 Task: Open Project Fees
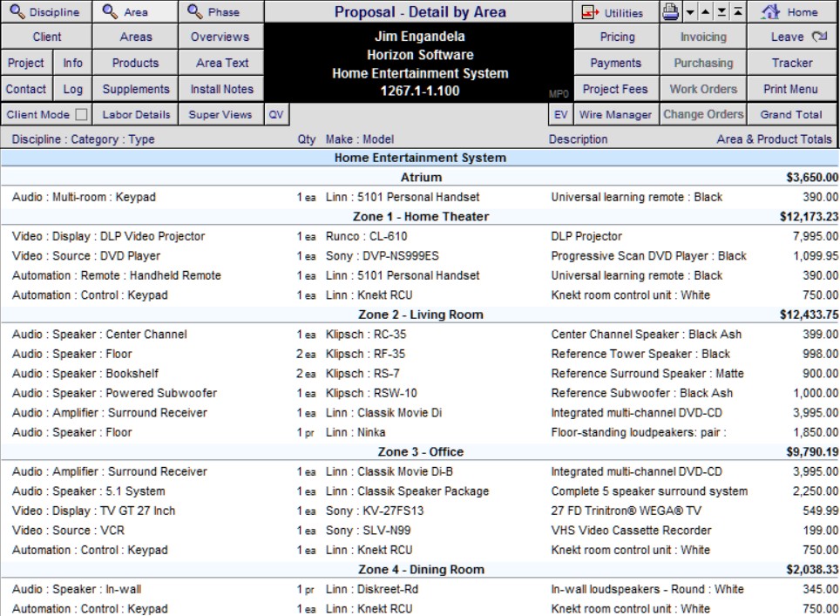[x=615, y=89]
